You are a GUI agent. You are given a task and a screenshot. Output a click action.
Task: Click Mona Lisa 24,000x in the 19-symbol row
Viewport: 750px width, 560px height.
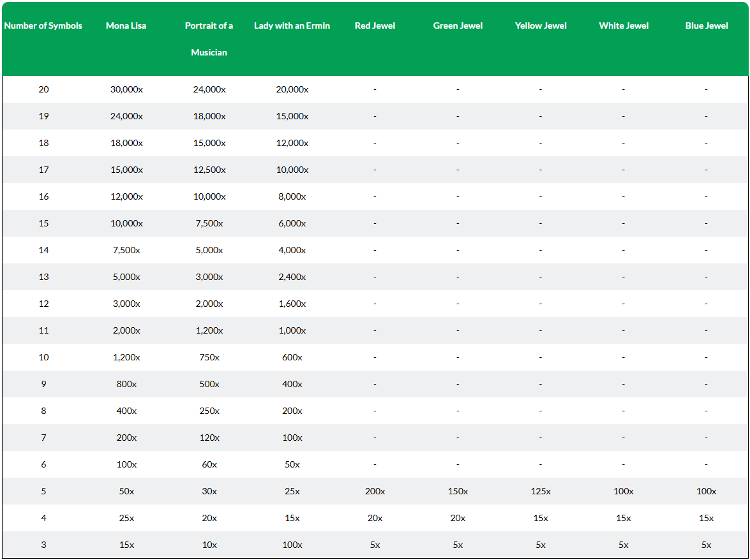[126, 116]
